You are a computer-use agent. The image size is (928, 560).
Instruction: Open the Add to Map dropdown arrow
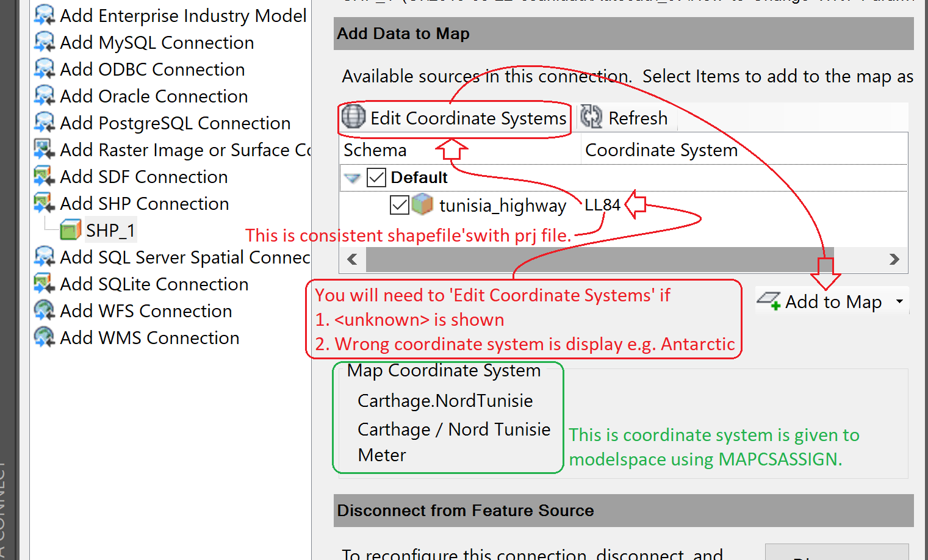(x=899, y=301)
